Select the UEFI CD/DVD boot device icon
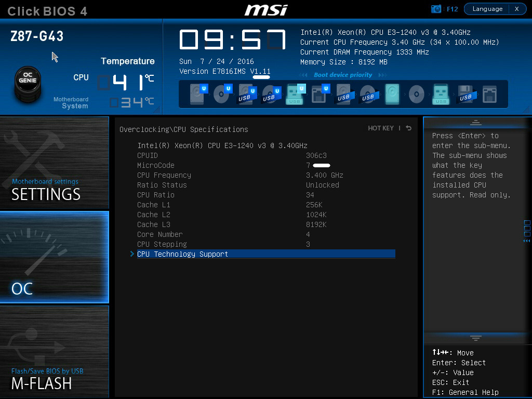Image resolution: width=532 pixels, height=399 pixels. click(222, 94)
